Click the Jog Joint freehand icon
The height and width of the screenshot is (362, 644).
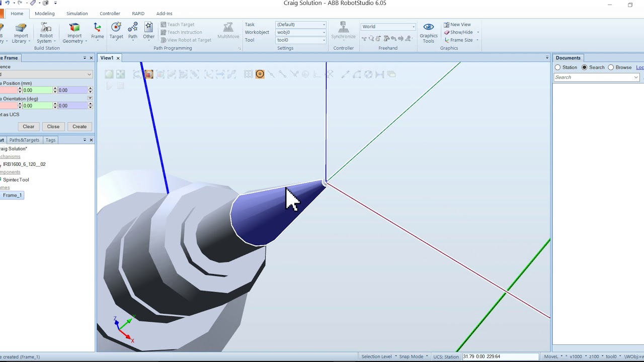coord(386,38)
